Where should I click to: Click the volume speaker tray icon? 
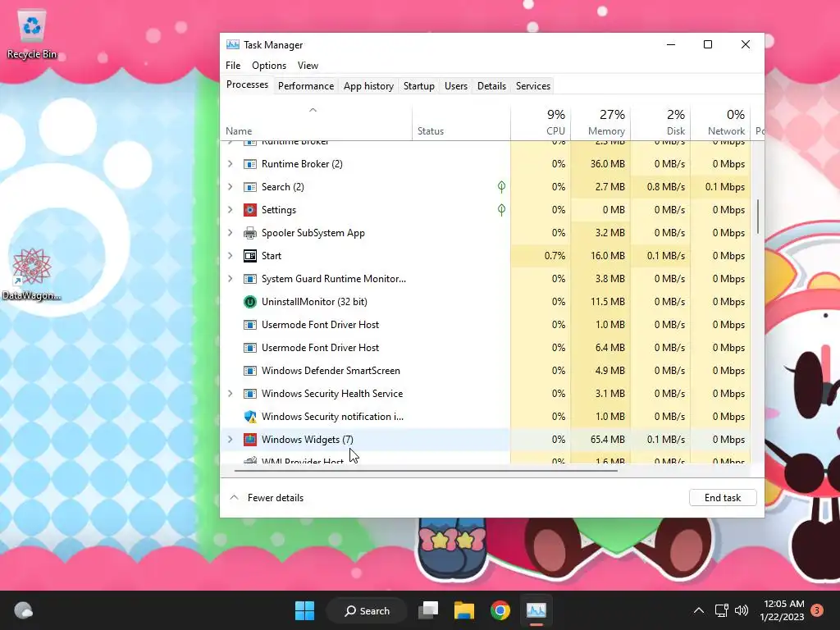(742, 610)
